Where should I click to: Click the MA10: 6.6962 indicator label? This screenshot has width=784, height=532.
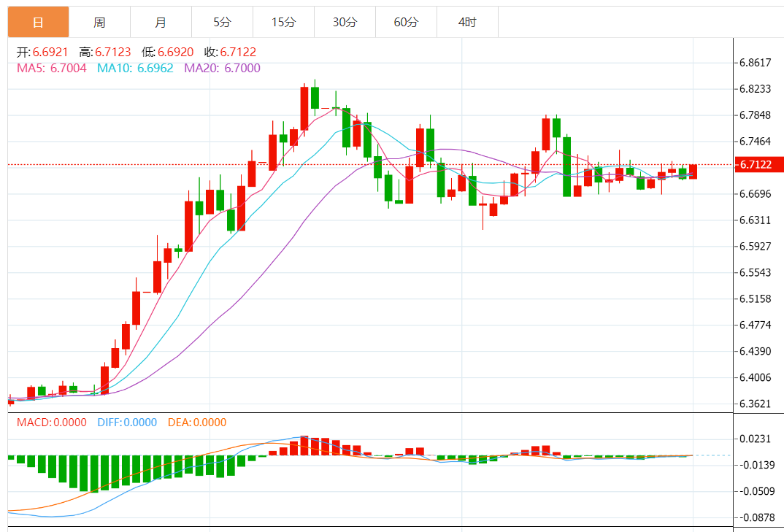pyautogui.click(x=136, y=68)
